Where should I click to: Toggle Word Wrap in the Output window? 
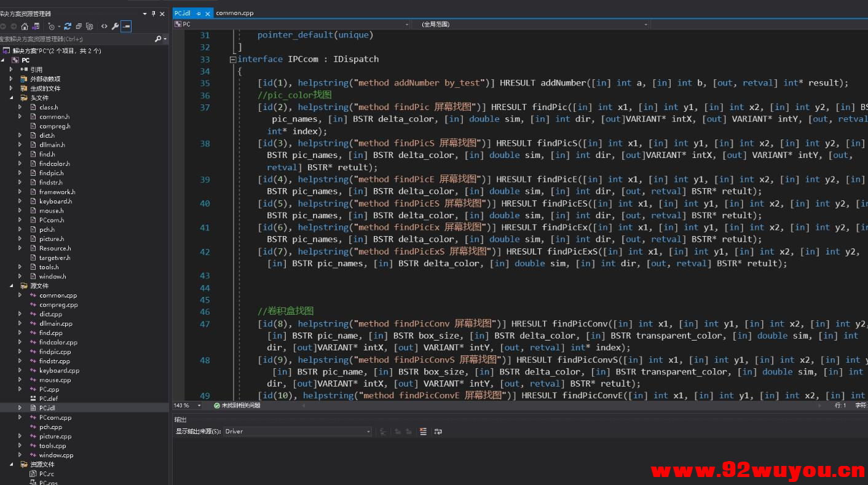(438, 431)
